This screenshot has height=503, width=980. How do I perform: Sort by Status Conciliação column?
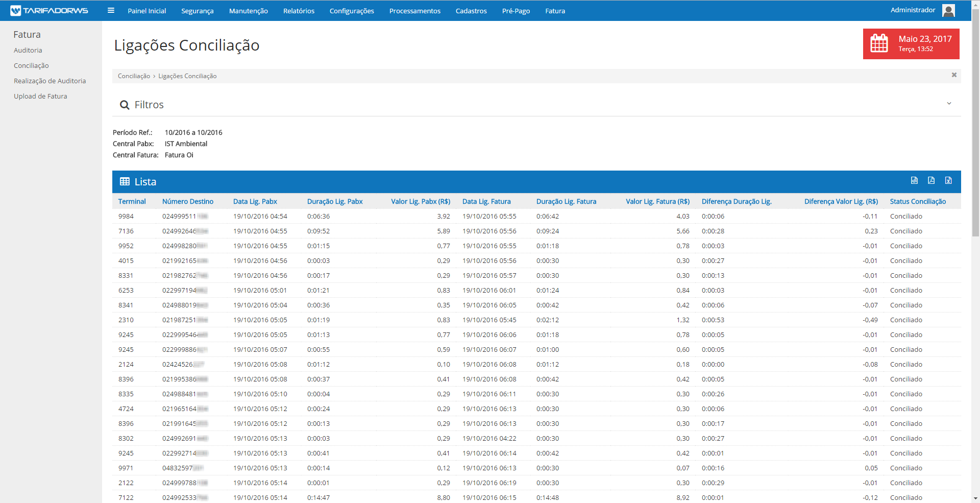[x=918, y=201]
